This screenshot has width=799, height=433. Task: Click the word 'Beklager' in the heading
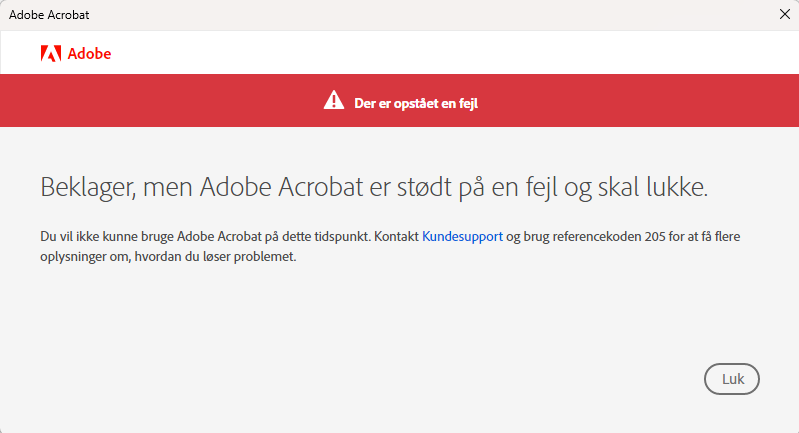point(84,187)
